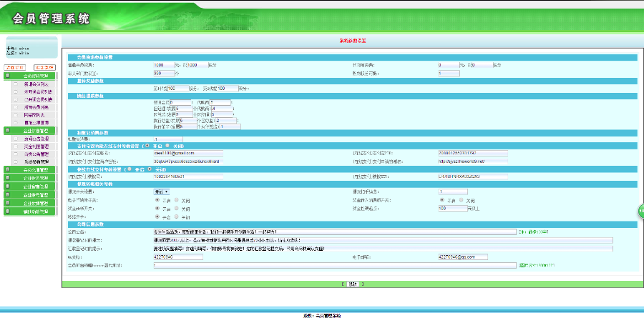Click the red 系统参数设置 page title
The height and width of the screenshot is (318, 644).
[x=352, y=41]
